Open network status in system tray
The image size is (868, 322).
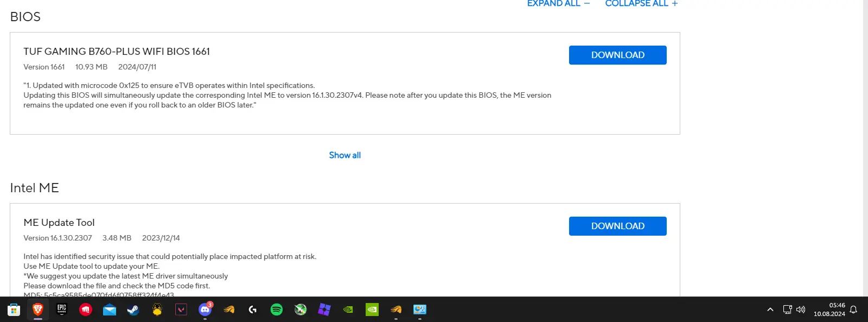tap(787, 310)
